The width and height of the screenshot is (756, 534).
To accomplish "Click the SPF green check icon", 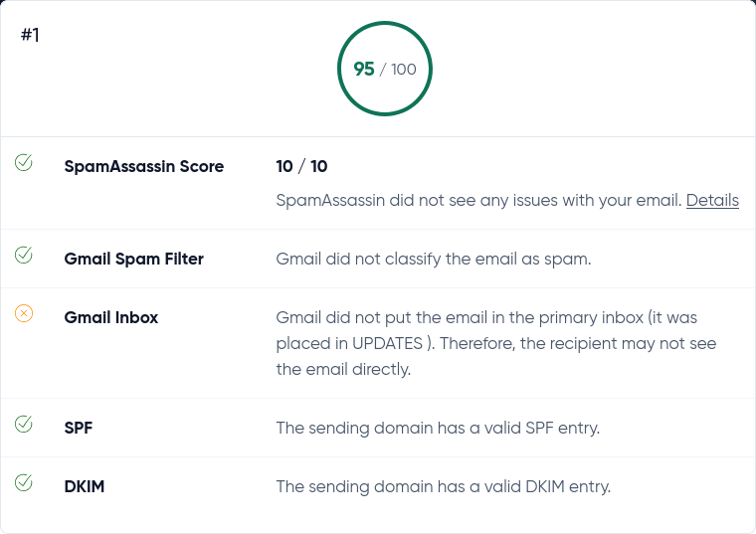I will tap(24, 424).
